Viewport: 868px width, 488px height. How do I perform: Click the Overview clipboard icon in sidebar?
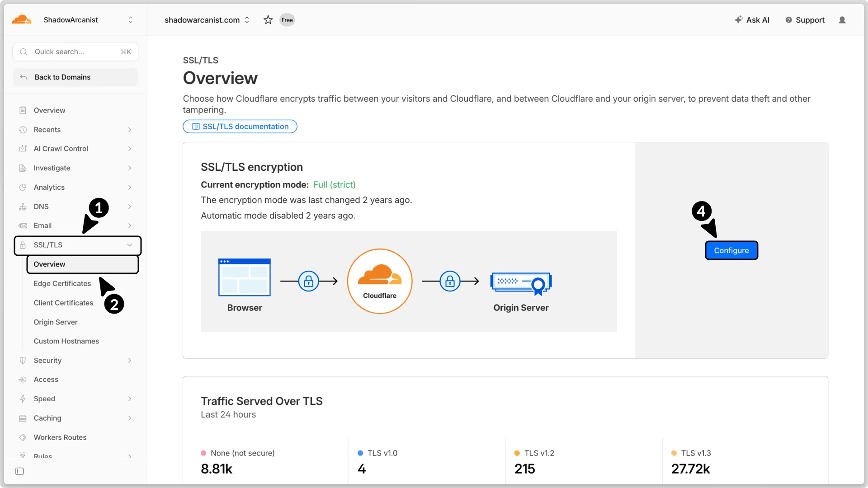pos(23,110)
